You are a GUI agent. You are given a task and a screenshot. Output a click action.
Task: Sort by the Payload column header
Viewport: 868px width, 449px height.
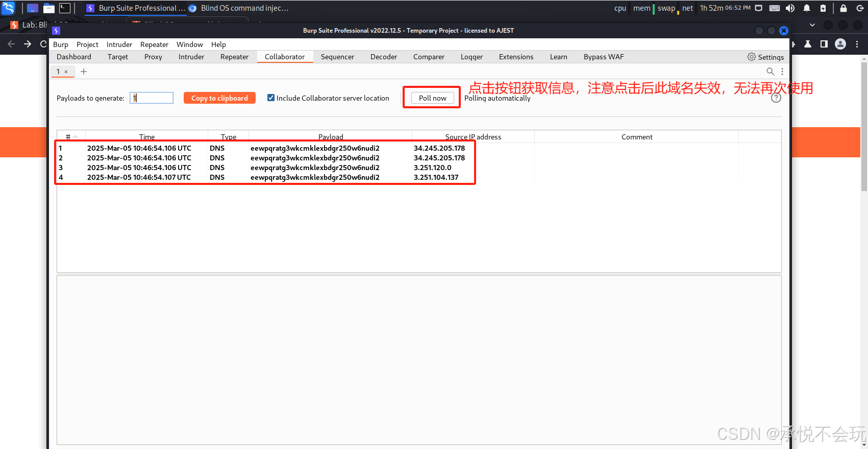tap(330, 137)
